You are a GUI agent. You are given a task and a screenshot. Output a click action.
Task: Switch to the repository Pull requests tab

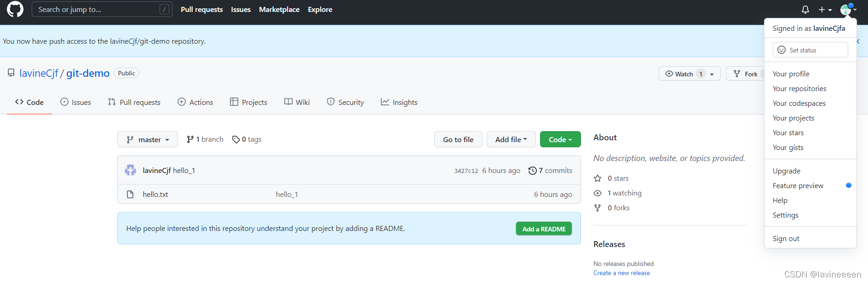pos(134,102)
